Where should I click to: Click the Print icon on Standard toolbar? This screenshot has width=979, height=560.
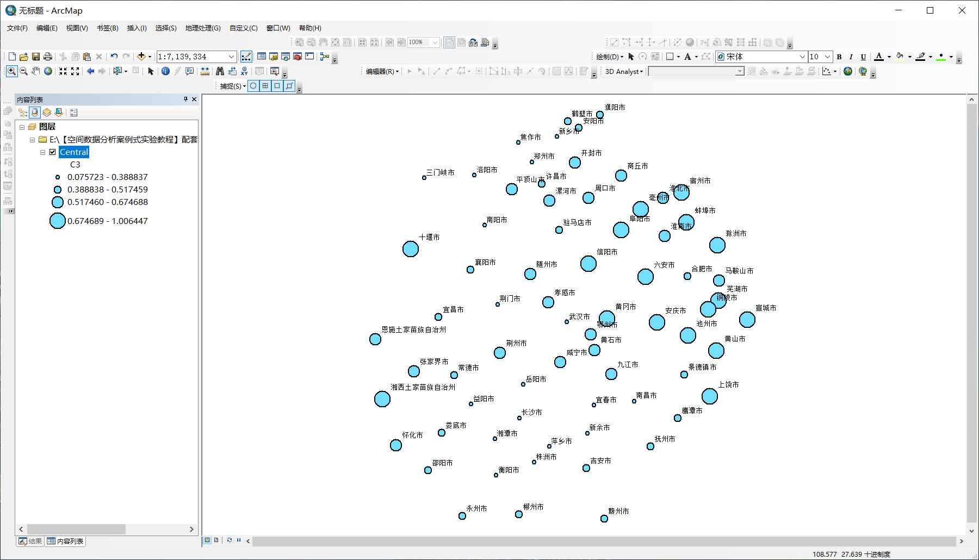coord(48,57)
